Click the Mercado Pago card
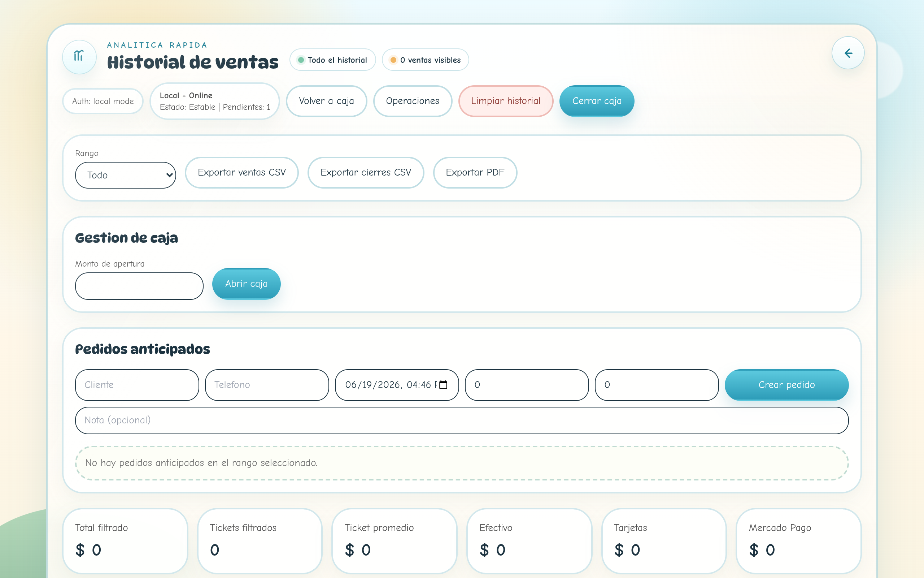 (x=798, y=540)
